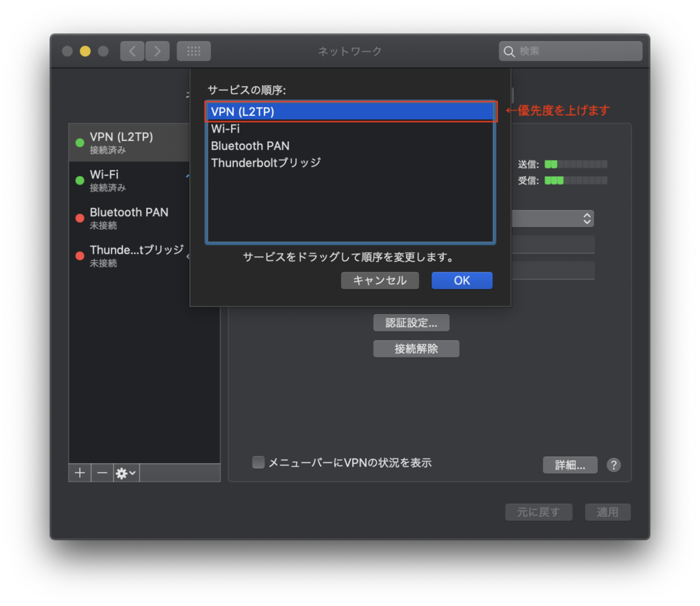The image size is (700, 606).
Task: Expand the gear menu dropdown chevron
Action: coord(132,473)
